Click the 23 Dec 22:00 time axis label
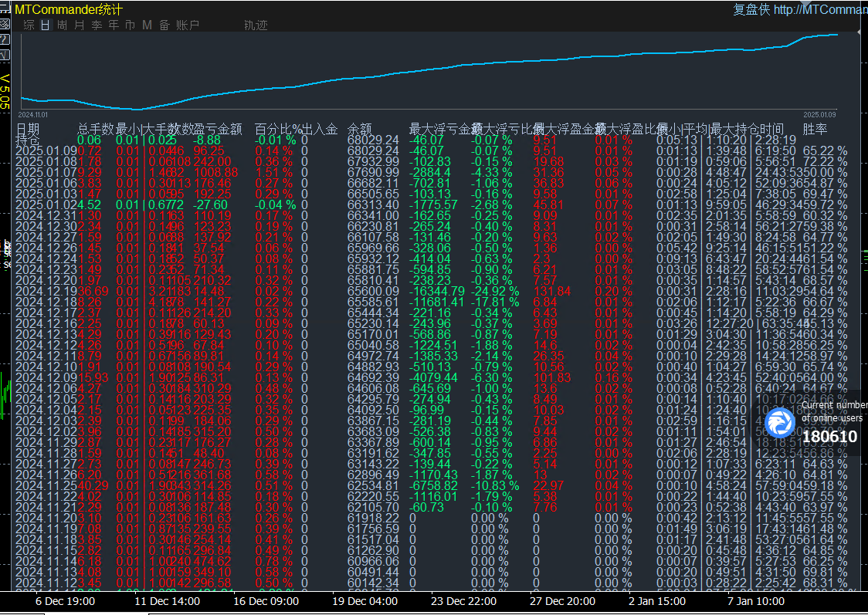 (x=464, y=601)
